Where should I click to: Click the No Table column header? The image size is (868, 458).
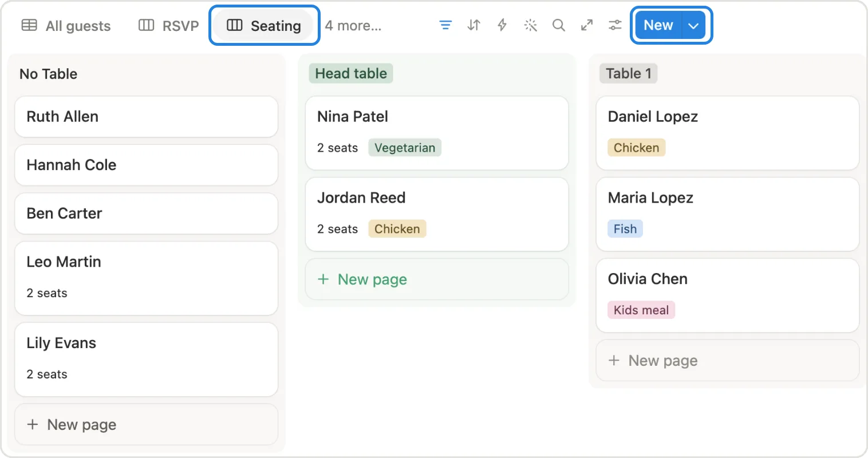point(49,74)
